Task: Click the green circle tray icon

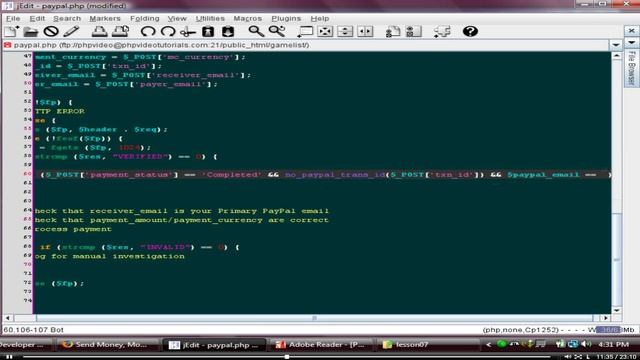Action: tap(502, 344)
